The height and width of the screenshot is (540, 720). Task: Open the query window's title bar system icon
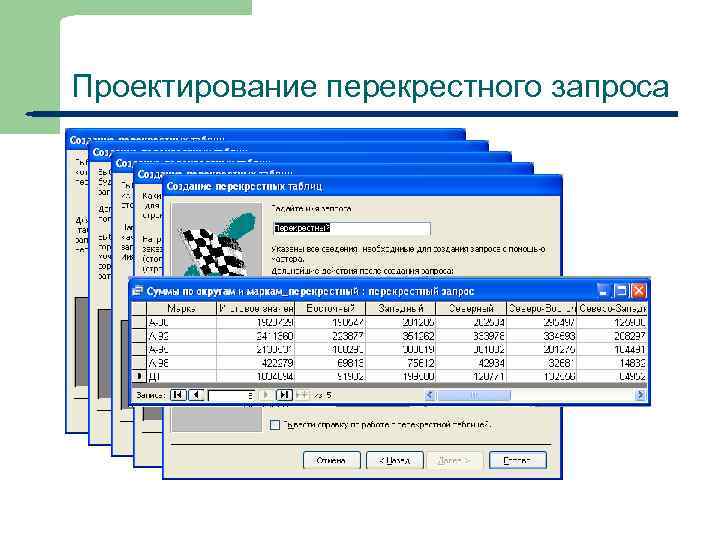(x=137, y=291)
